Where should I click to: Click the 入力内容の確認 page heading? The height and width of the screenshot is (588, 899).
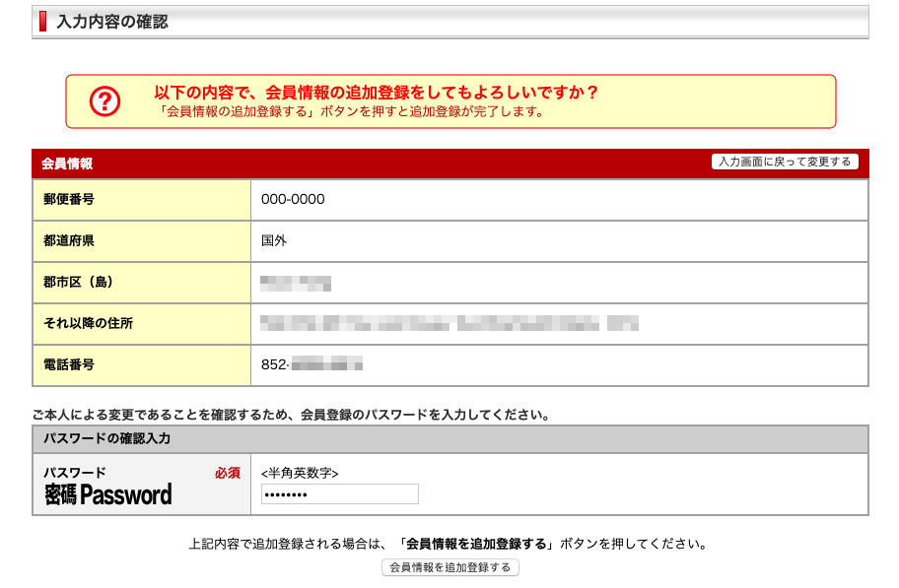[111, 22]
